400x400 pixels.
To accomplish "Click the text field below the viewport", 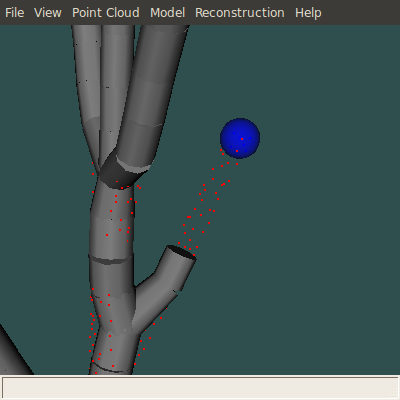I will click(x=200, y=388).
